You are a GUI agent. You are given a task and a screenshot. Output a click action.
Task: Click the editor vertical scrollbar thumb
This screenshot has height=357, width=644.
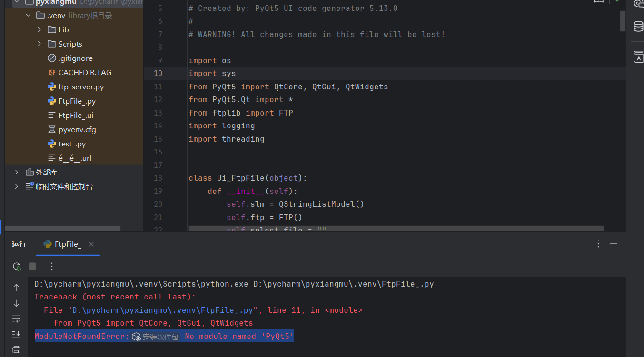coord(623,21)
